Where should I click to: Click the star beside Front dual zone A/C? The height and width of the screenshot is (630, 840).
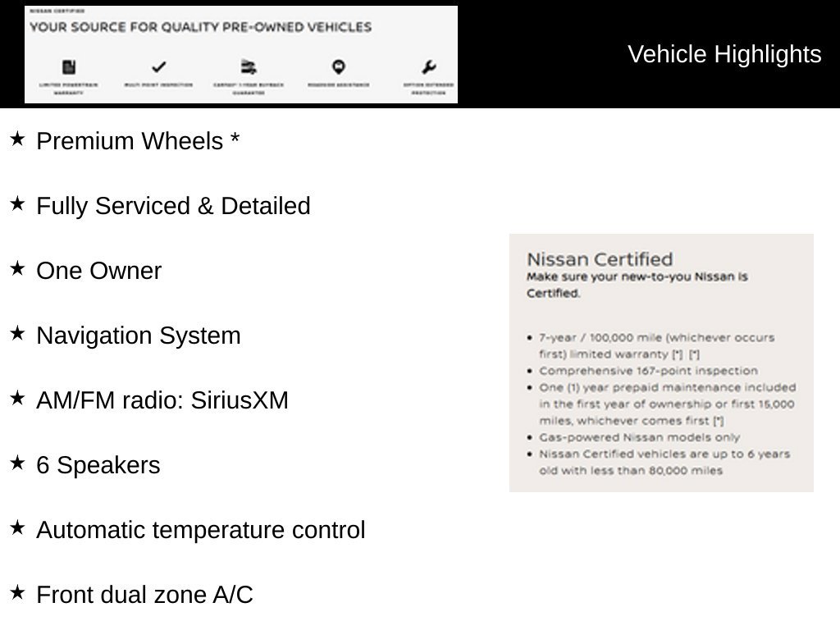17,592
